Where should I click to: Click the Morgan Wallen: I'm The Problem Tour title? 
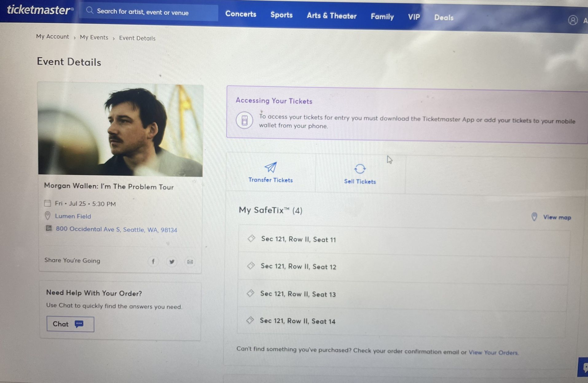(x=109, y=186)
